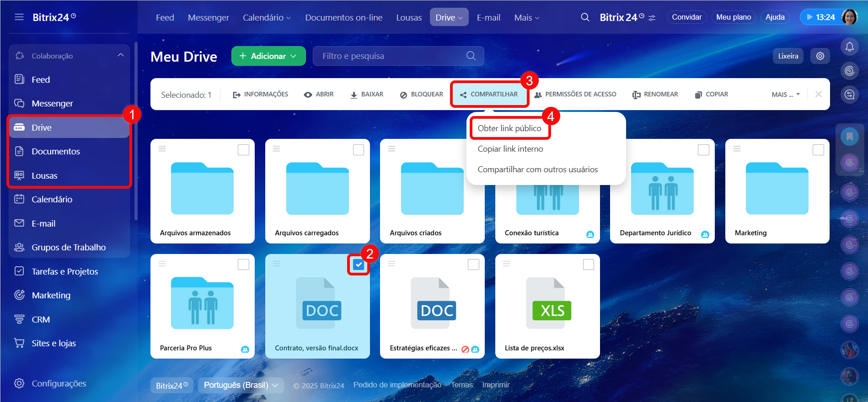Open the Departamento Jurídico folder thumbnail
Viewport: 868px width, 402px height.
[662, 189]
